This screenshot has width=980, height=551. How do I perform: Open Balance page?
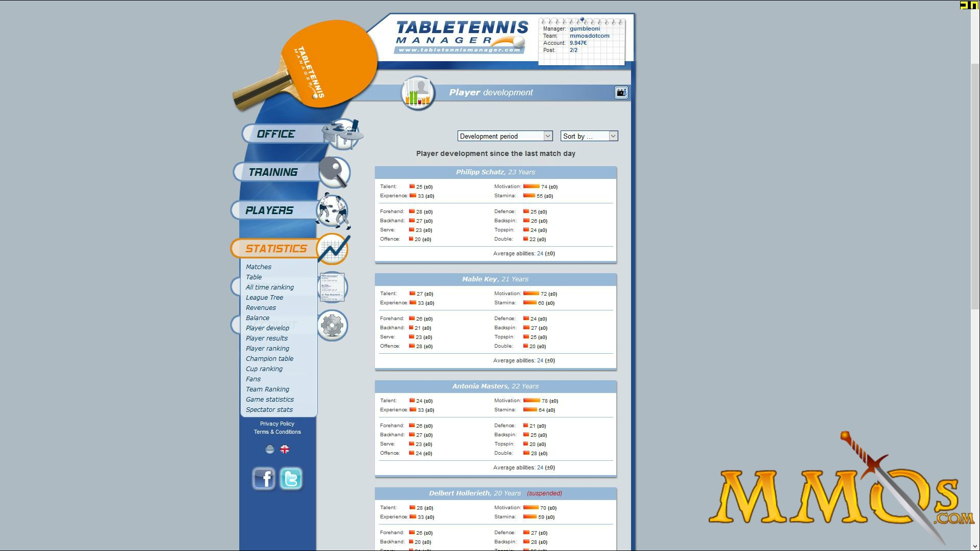(258, 318)
